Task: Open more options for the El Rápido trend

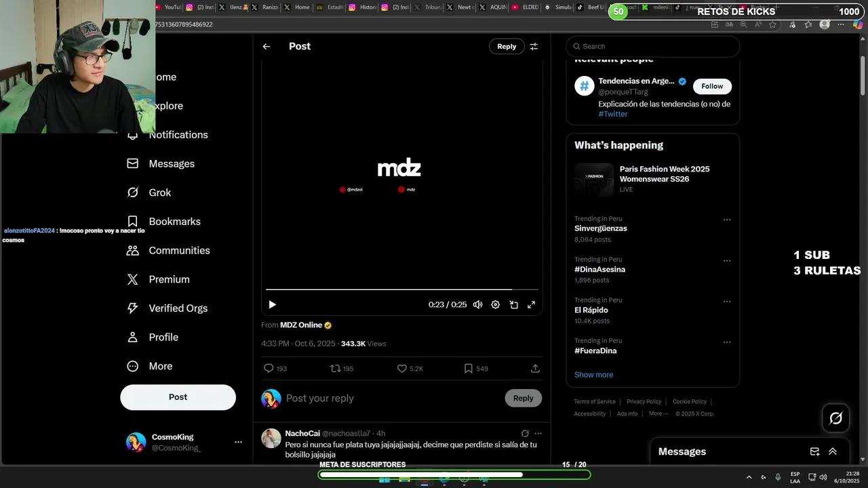Action: (x=727, y=302)
